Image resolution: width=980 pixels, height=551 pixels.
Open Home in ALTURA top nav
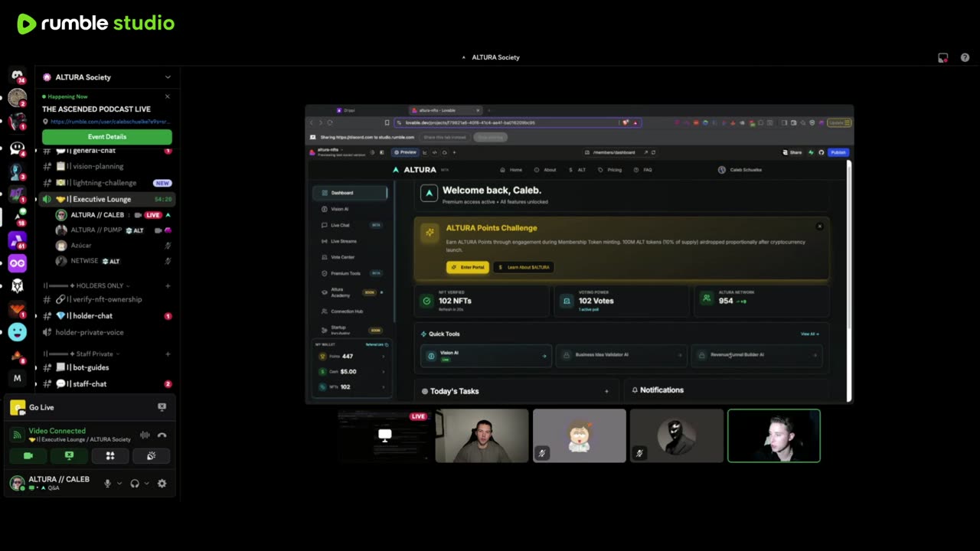pos(511,170)
